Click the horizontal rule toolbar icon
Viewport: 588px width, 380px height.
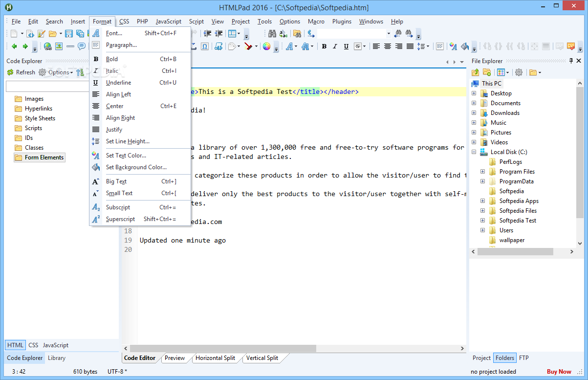coord(70,46)
